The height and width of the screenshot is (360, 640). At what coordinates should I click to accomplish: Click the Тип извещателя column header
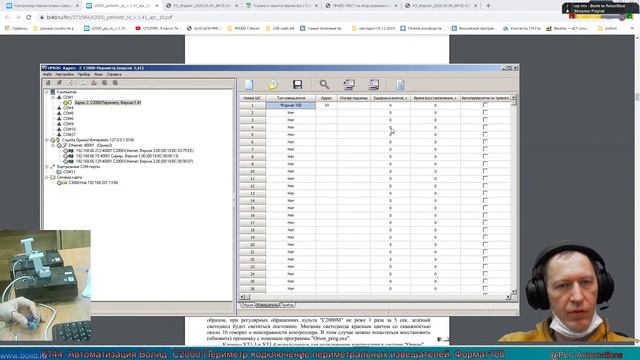point(291,98)
